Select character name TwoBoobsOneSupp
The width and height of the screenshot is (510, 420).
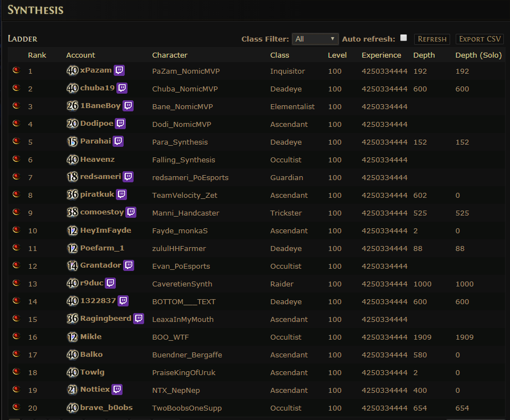coord(187,408)
